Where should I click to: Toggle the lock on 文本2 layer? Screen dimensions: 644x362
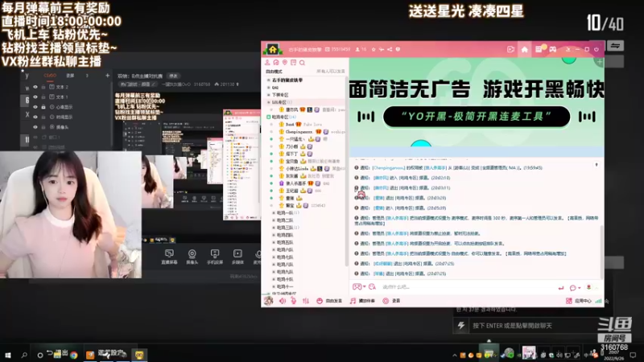pos(43,87)
